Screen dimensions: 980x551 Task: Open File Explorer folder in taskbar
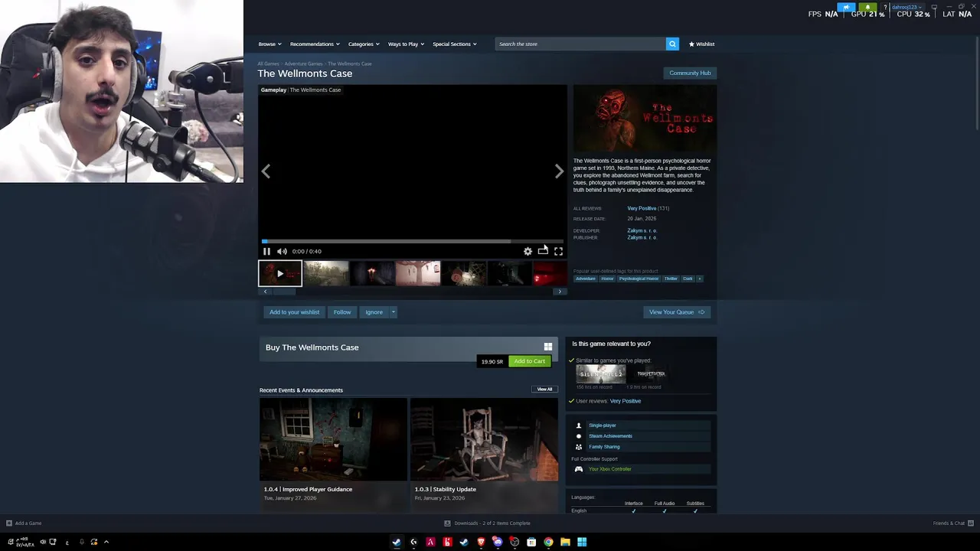[565, 542]
